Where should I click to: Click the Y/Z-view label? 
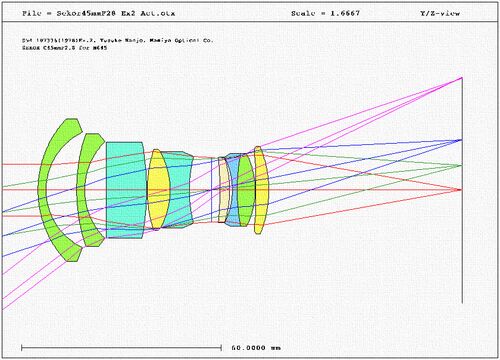coord(440,13)
